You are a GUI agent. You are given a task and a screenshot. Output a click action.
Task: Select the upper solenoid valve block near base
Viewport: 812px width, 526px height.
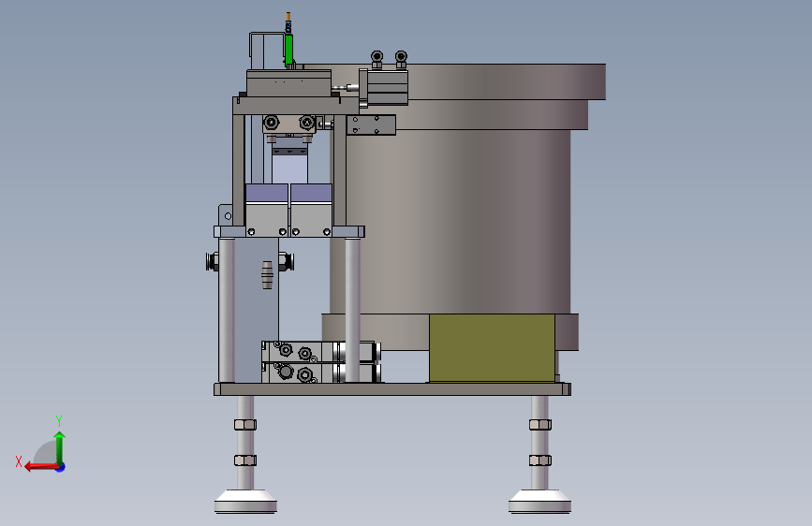321,352
